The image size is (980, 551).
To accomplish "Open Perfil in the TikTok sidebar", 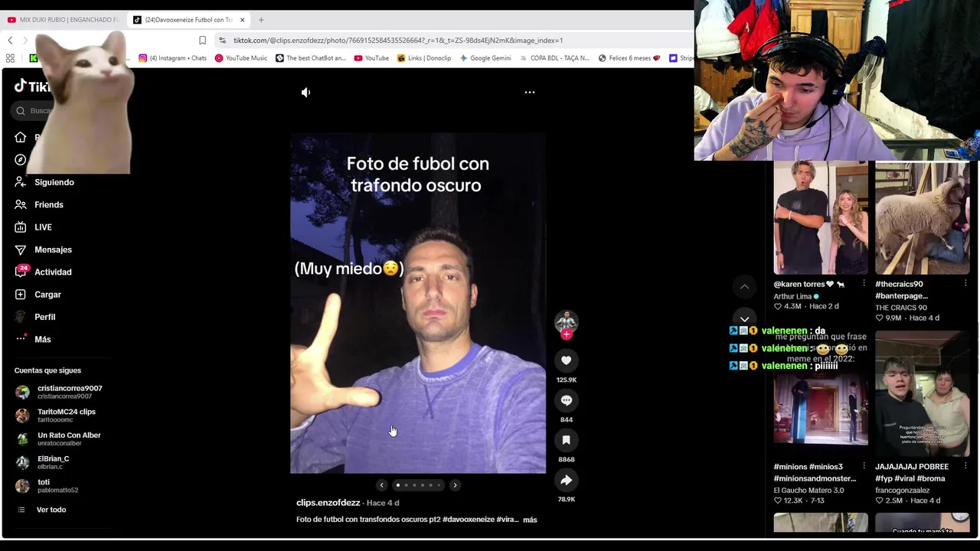I will point(44,317).
